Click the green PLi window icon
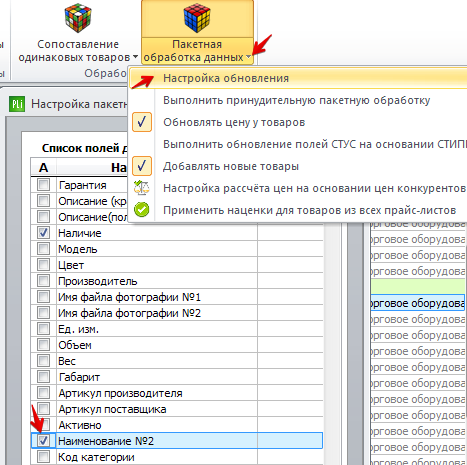This screenshot has height=465, width=467. (x=17, y=104)
